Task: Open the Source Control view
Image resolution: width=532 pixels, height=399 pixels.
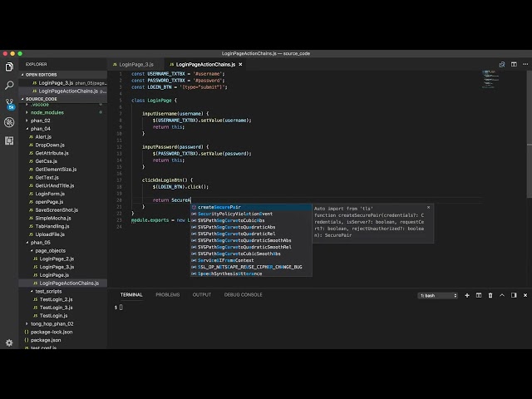Action: (9, 103)
